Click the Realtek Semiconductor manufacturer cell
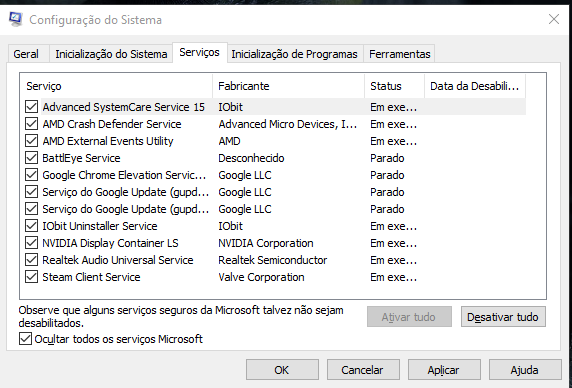 [273, 260]
